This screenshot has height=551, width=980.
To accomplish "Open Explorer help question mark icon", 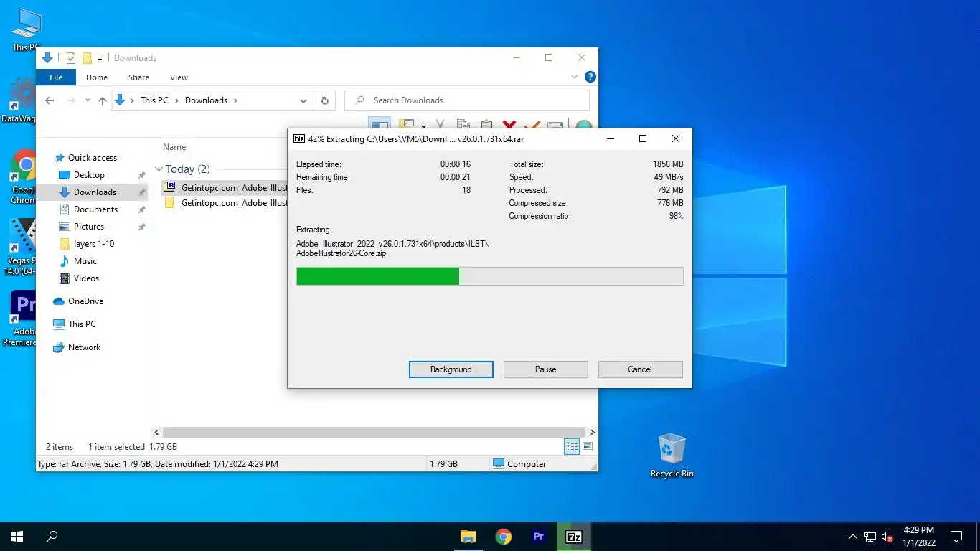I will 590,77.
